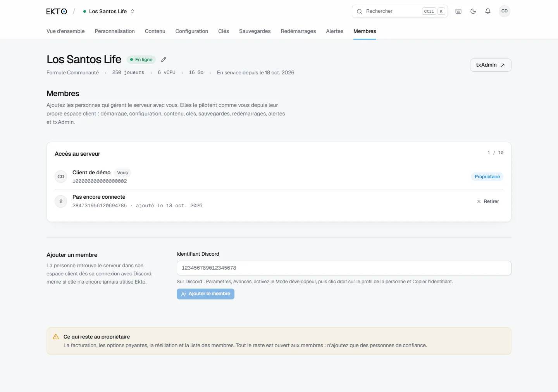The image size is (558, 392).
Task: Switch to the Personnalisation tab
Action: click(x=115, y=31)
